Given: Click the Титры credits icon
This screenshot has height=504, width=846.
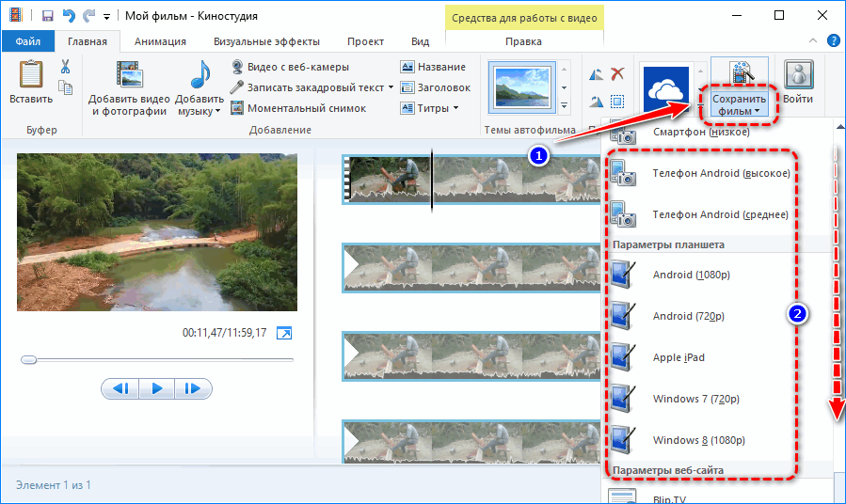Looking at the screenshot, I should pyautogui.click(x=407, y=108).
